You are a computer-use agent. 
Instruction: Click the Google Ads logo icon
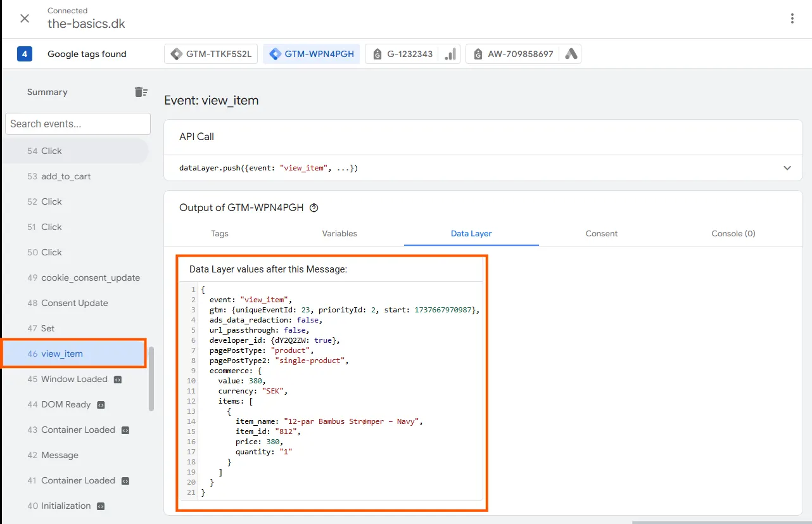(571, 54)
